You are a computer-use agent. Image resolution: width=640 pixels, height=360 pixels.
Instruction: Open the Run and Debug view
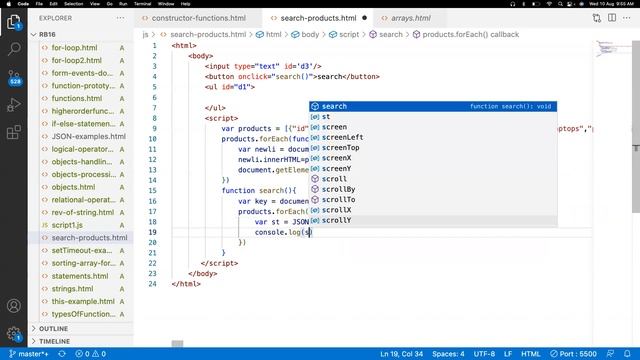pos(13,104)
